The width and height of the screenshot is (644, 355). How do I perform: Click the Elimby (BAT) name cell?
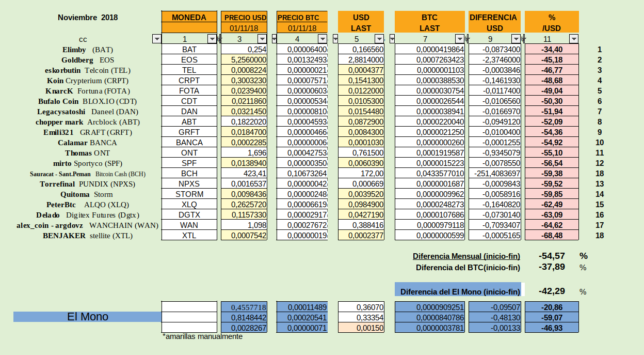pos(88,50)
